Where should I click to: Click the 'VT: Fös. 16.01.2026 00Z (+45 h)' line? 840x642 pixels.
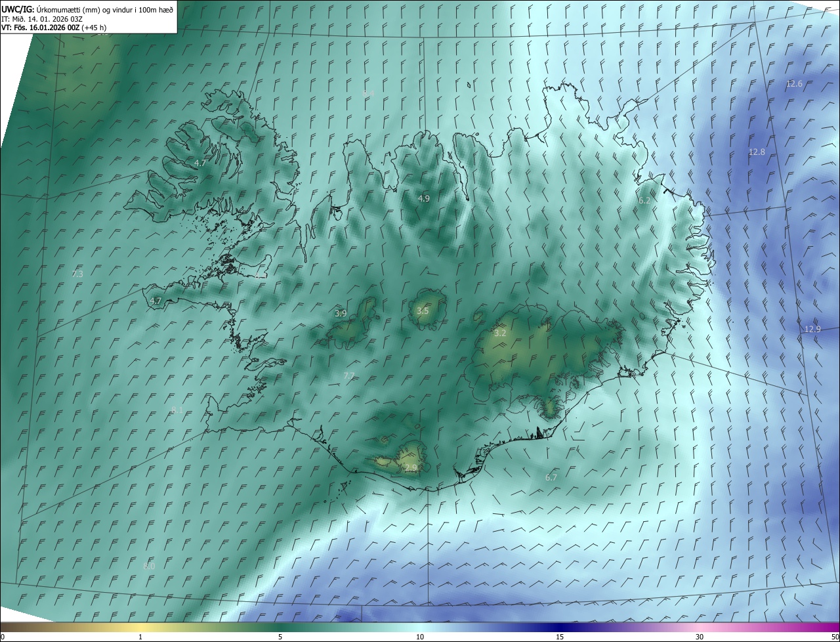coord(54,28)
